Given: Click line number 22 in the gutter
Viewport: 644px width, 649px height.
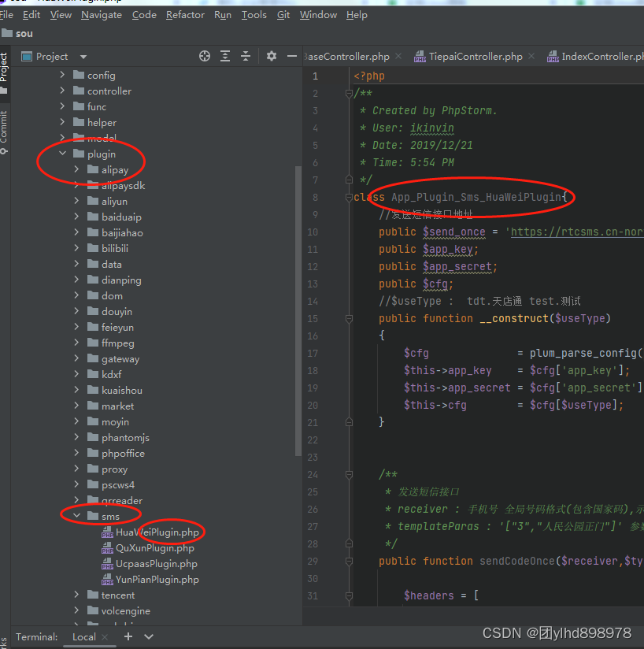Looking at the screenshot, I should pyautogui.click(x=313, y=440).
